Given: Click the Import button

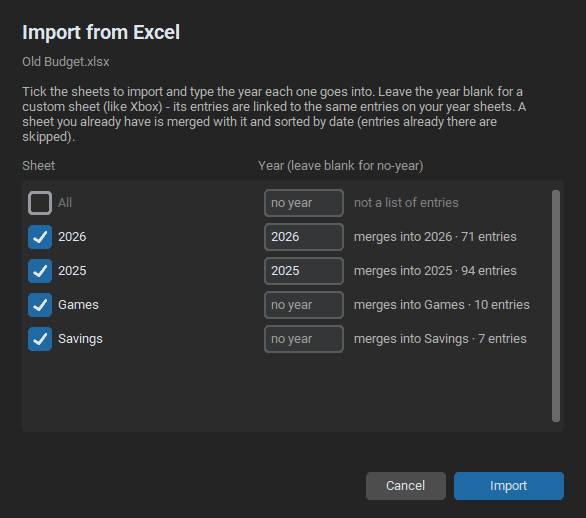Looking at the screenshot, I should (509, 486).
